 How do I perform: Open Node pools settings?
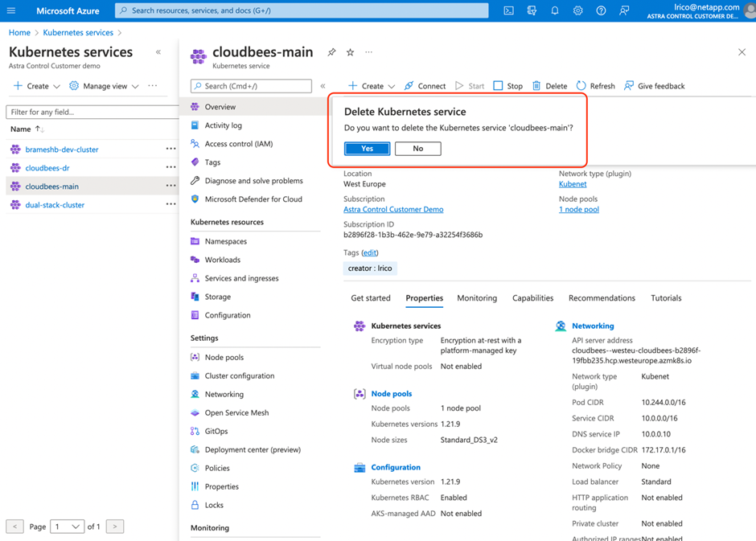pyautogui.click(x=224, y=357)
